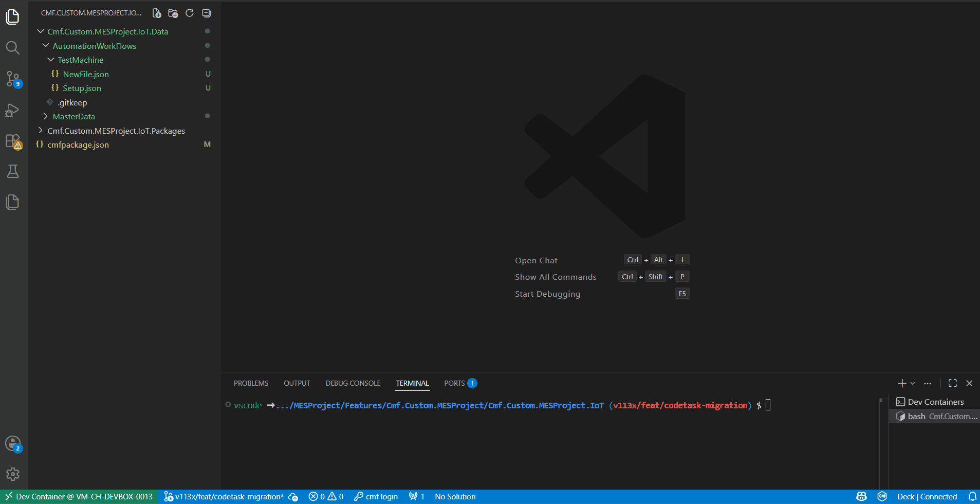
Task: Click the CMF.CUSTOM.MESPROJECT.IO... explorer header
Action: 91,13
